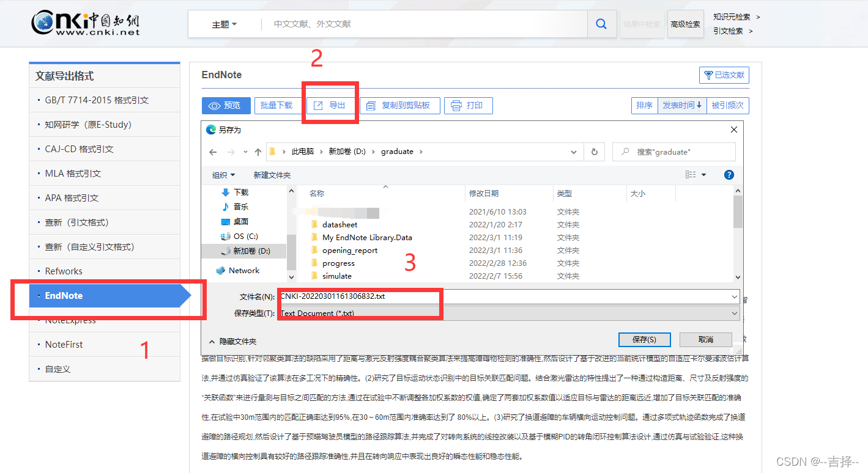The image size is (868, 473).
Task: Click 已选文献 button
Action: coord(724,75)
